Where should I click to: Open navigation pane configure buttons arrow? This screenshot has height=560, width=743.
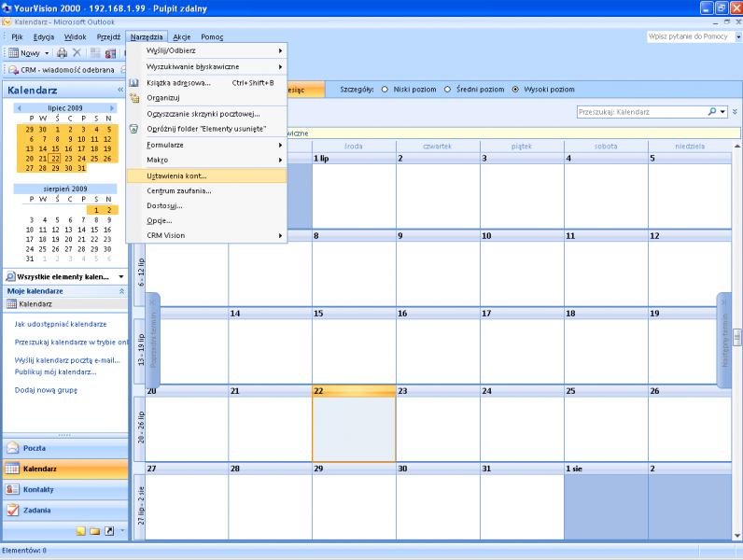[122, 531]
